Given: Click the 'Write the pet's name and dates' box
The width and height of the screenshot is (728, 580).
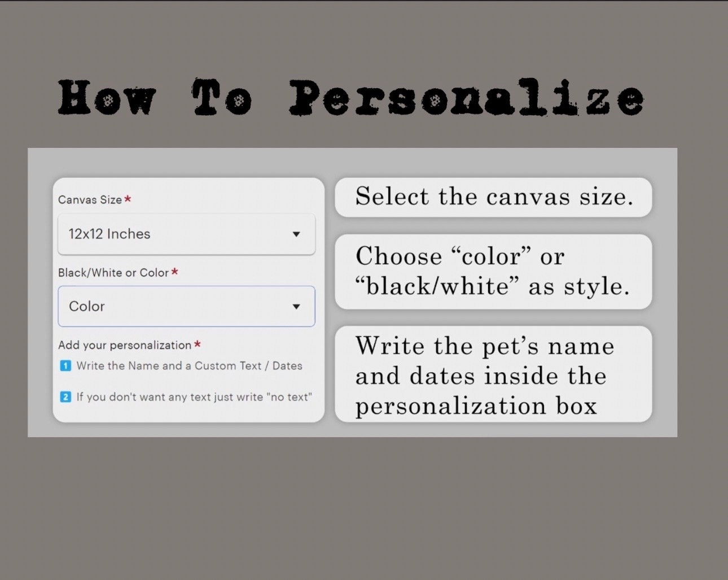Looking at the screenshot, I should coord(493,374).
